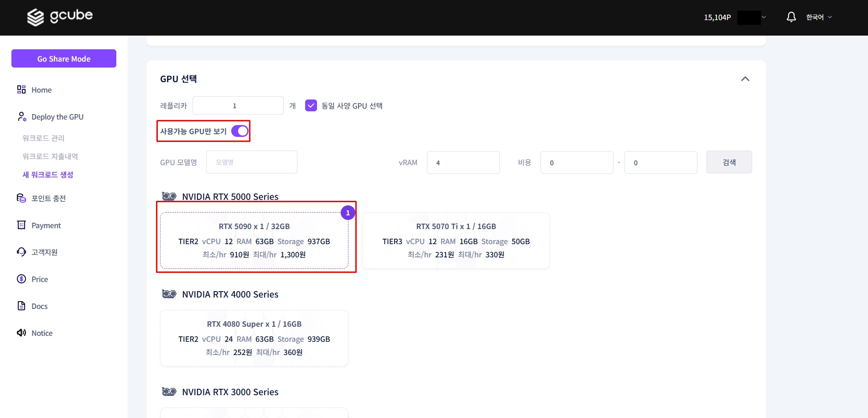Screen dimensions: 868x418
Task: Open Payment page
Action: 46,225
